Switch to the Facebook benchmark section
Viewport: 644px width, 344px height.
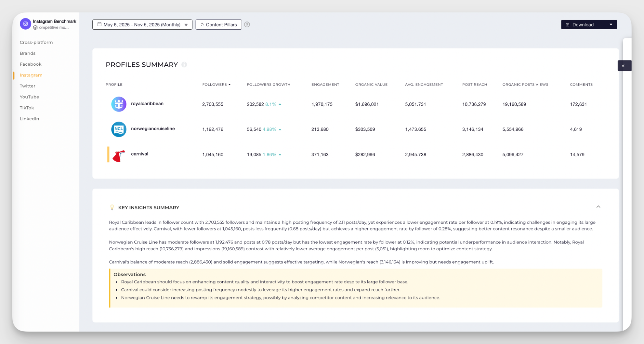coord(30,64)
